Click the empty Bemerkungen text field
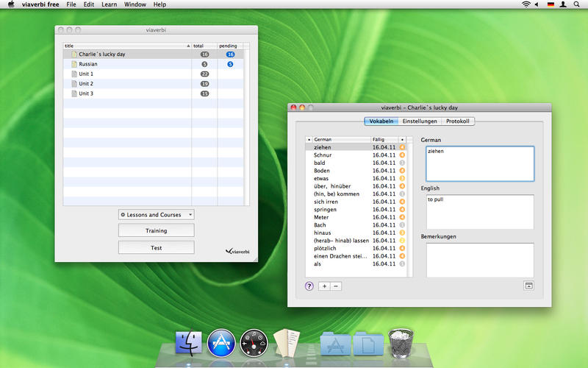 480,261
